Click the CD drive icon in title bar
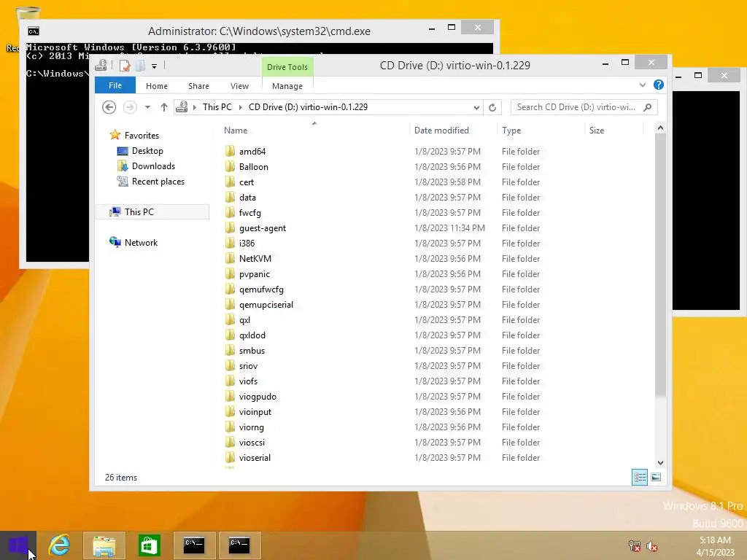 point(101,66)
